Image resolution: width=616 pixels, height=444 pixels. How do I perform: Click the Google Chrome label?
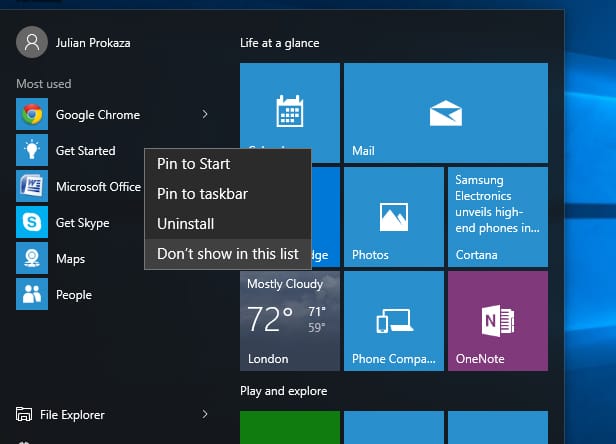(x=98, y=115)
